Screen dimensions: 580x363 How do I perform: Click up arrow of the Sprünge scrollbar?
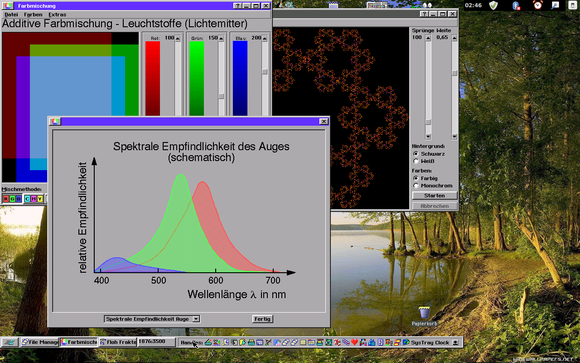pos(428,38)
